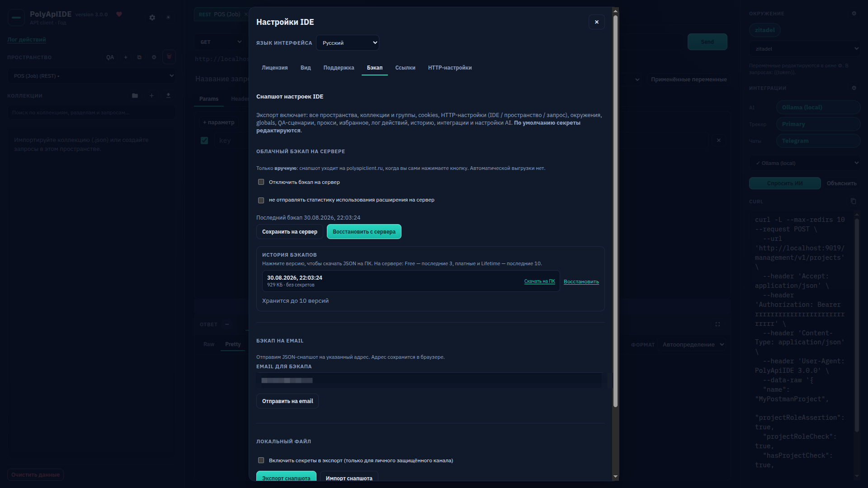Select Ссылки tab

click(405, 68)
